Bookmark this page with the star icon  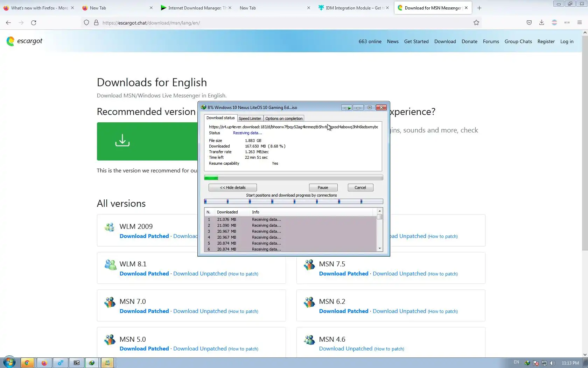[x=476, y=23]
